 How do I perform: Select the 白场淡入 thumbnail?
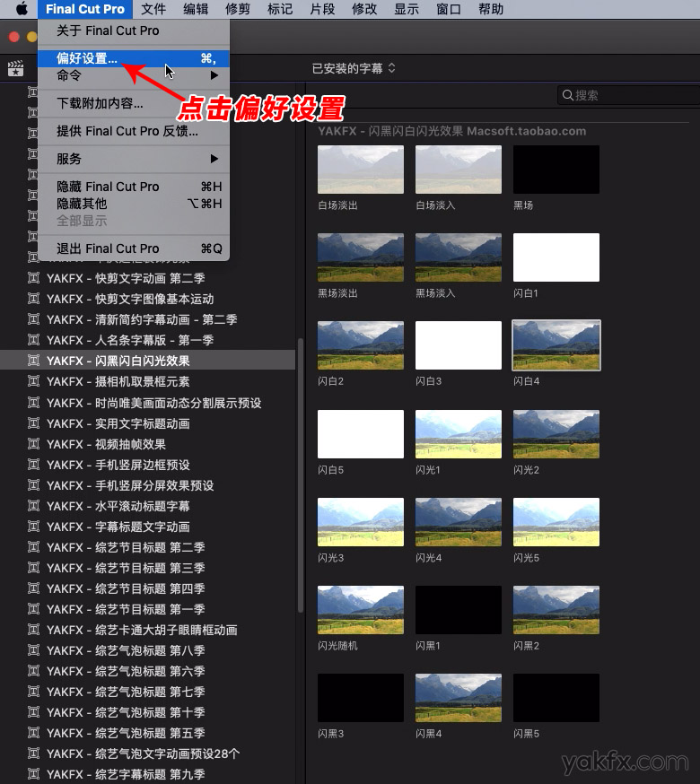[459, 170]
